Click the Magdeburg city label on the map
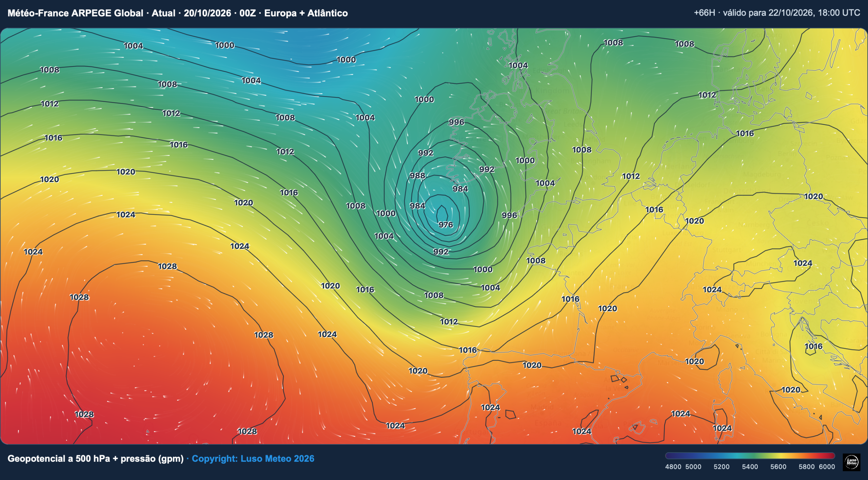The width and height of the screenshot is (868, 480). click(762, 174)
